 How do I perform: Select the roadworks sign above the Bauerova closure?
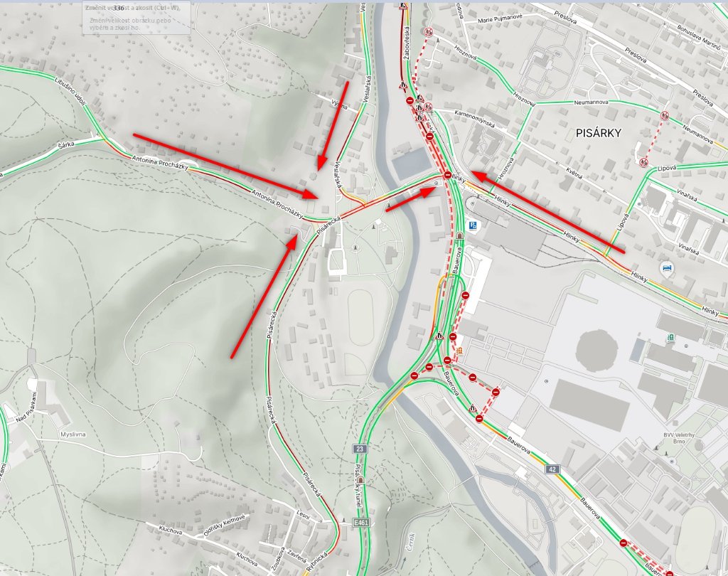coord(473,409)
